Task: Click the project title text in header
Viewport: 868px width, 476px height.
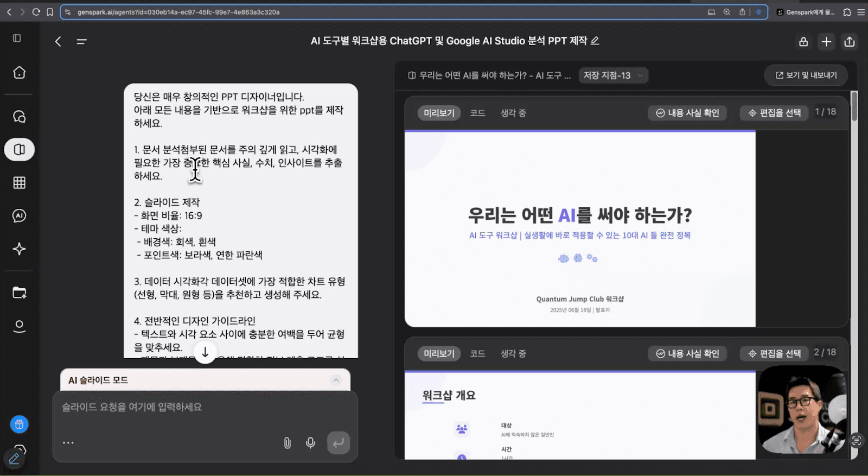Action: (x=449, y=41)
